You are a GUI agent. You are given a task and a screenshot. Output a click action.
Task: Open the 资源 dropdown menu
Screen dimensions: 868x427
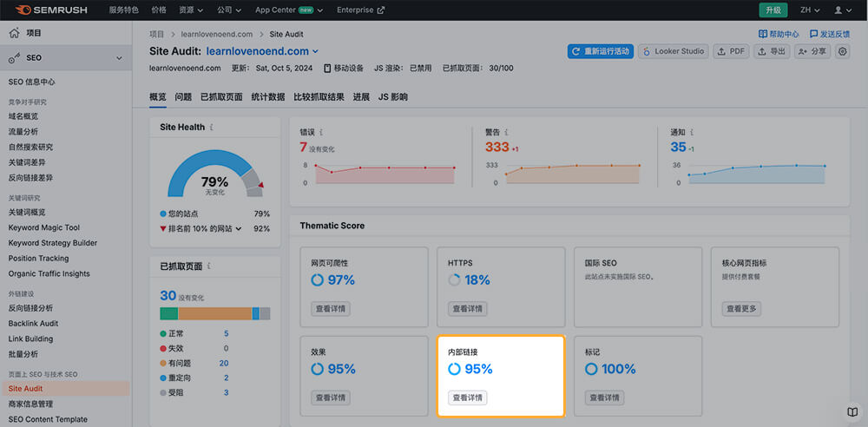click(x=191, y=10)
